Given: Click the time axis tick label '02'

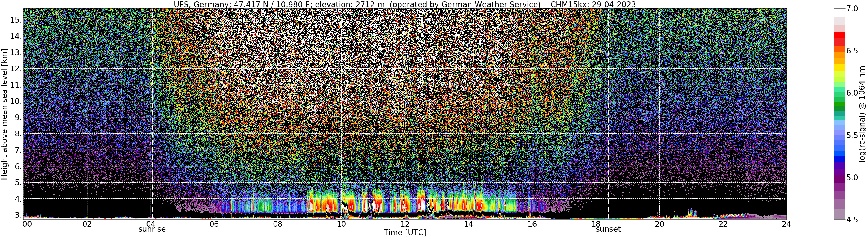Looking at the screenshot, I should click(x=87, y=224).
